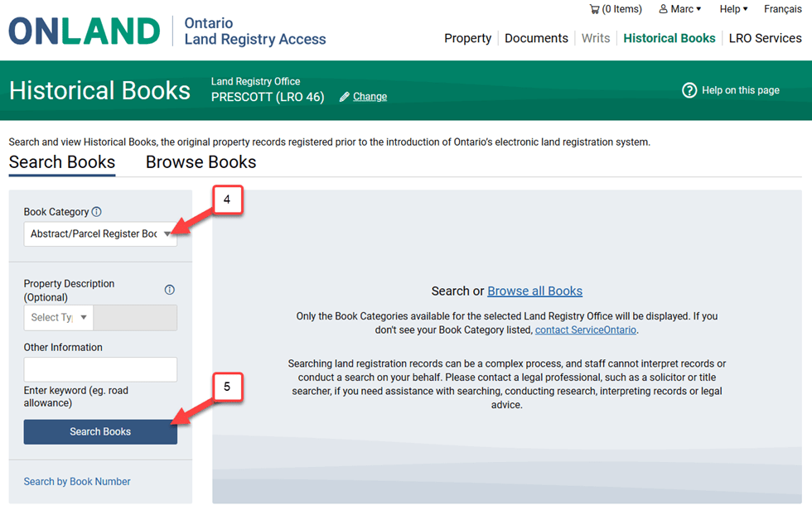Click the Property Description info icon

pos(170,290)
